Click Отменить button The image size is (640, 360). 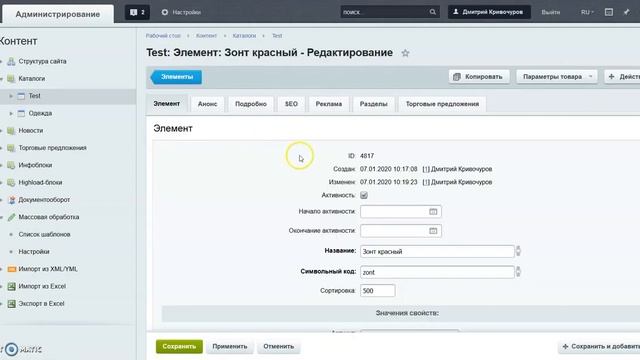click(x=279, y=346)
